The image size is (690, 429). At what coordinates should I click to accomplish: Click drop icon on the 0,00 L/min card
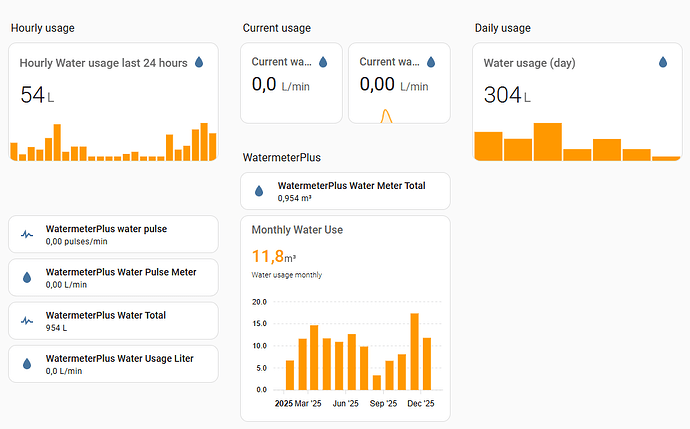431,61
